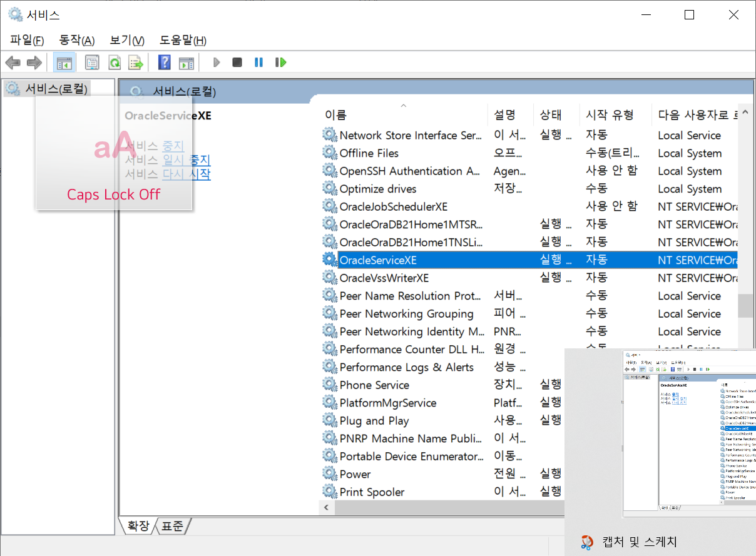Click the 서비스 중지 link
This screenshot has width=756, height=556.
[173, 146]
